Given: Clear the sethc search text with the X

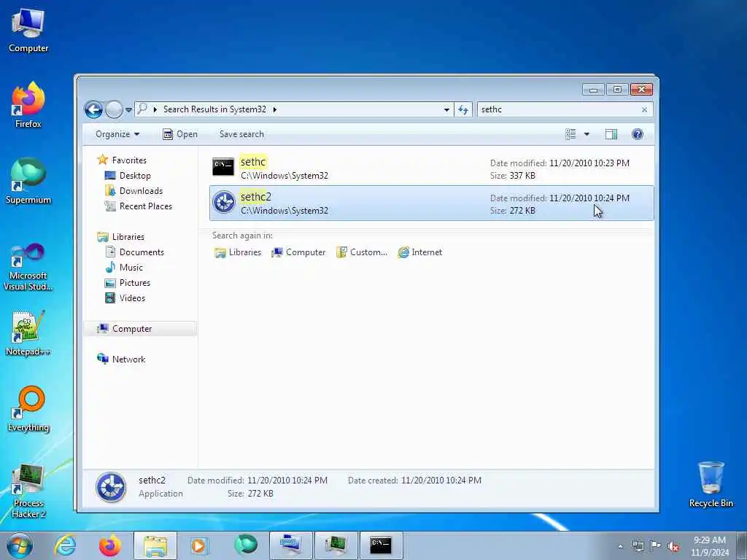Looking at the screenshot, I should tap(644, 110).
